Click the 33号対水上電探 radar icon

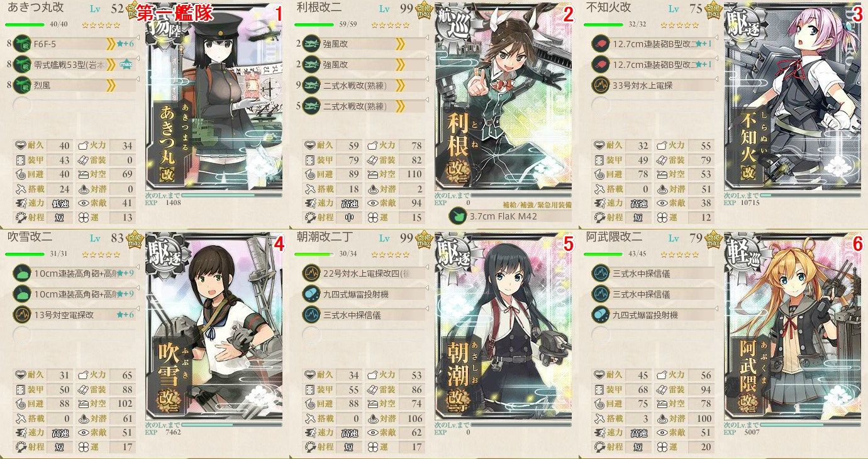click(600, 86)
